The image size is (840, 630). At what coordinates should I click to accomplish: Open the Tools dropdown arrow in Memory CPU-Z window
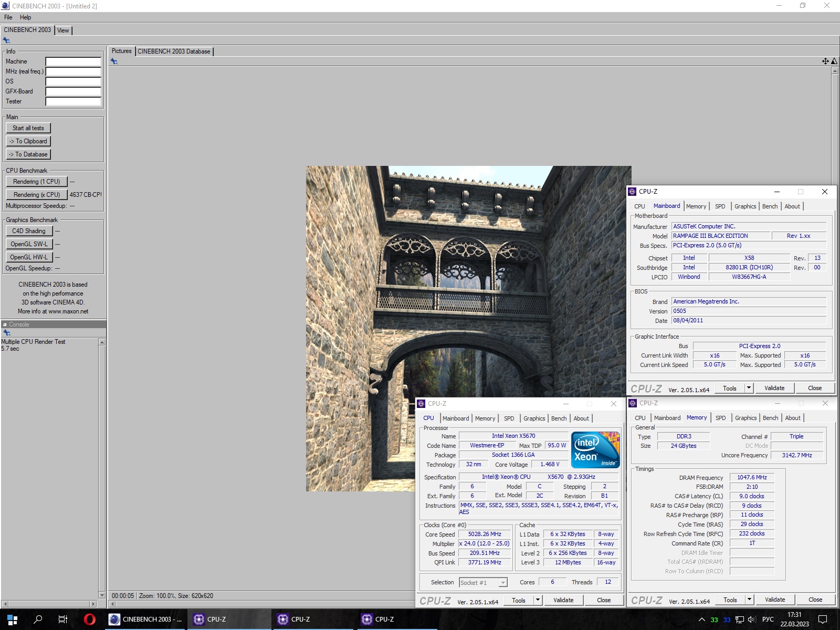750,600
